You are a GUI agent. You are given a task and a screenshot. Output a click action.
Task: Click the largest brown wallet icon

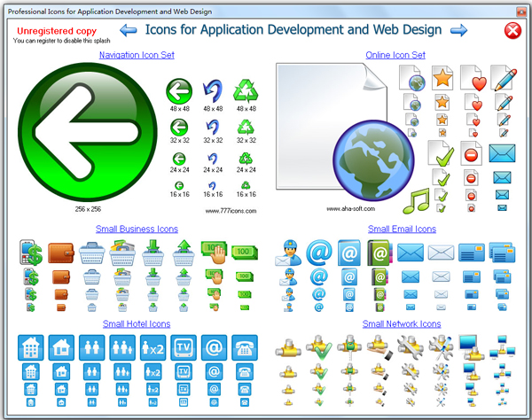click(60, 253)
